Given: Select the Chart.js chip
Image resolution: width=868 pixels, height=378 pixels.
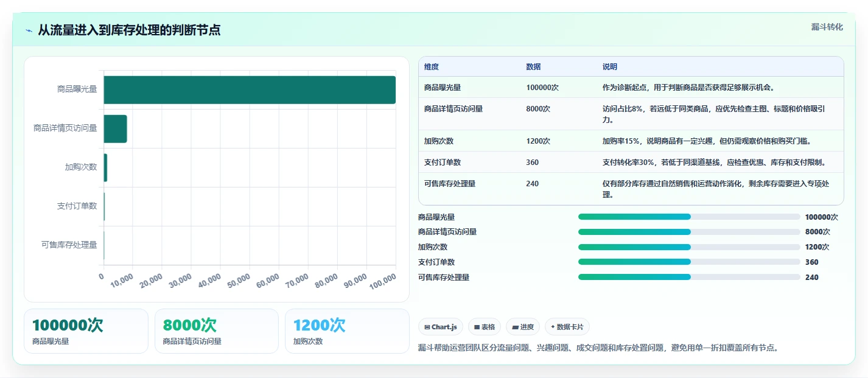Looking at the screenshot, I should (x=441, y=327).
